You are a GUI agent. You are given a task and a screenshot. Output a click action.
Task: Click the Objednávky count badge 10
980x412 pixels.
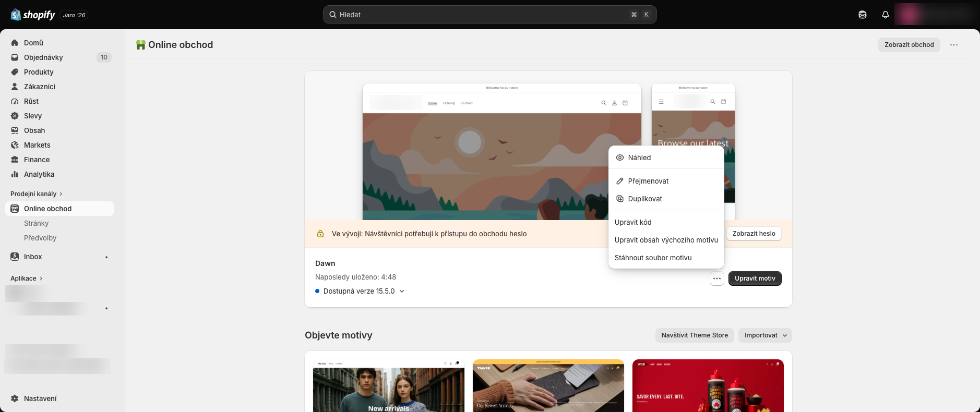[104, 57]
